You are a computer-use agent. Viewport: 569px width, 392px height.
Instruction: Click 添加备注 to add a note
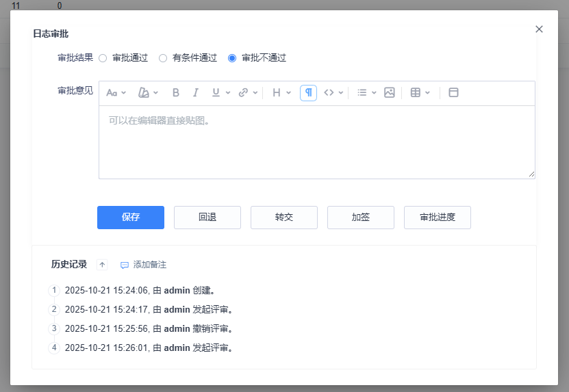click(144, 265)
